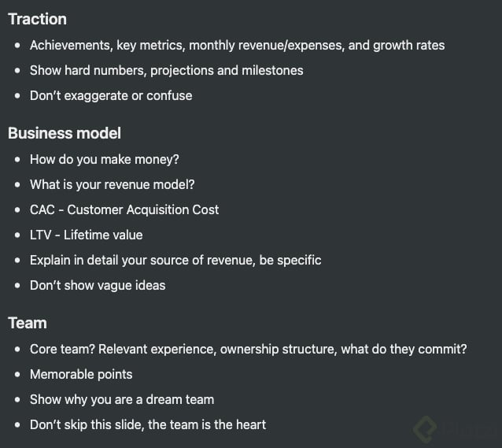Image resolution: width=502 pixels, height=448 pixels.
Task: Click the bullet dot before 'How do you make money?'
Action: pyautogui.click(x=18, y=159)
